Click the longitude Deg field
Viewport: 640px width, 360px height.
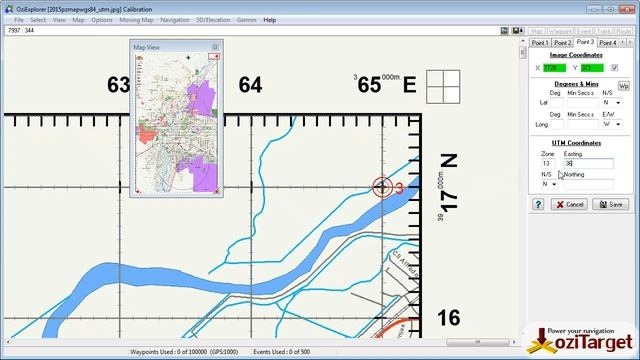click(x=556, y=124)
